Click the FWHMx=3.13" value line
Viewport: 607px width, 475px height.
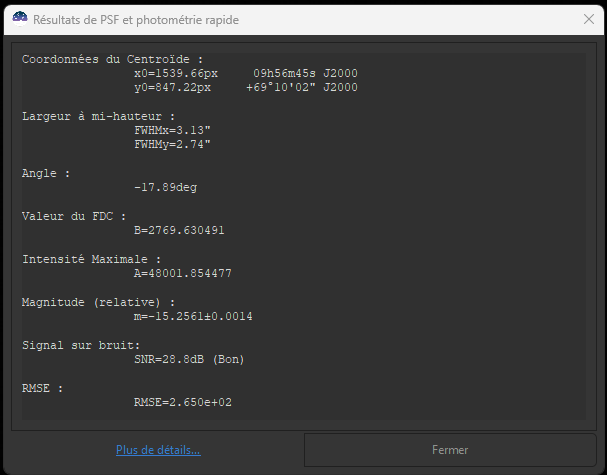tap(172, 130)
